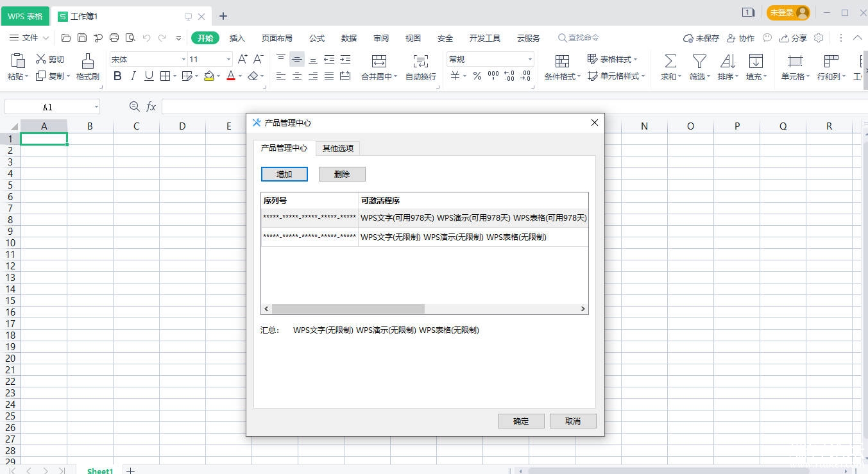Open the 文件 (File) menu

(30, 38)
